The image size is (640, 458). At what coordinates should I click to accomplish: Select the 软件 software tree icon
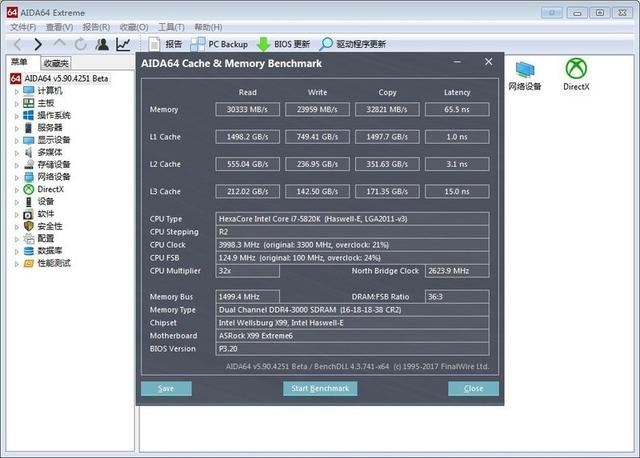pos(29,214)
